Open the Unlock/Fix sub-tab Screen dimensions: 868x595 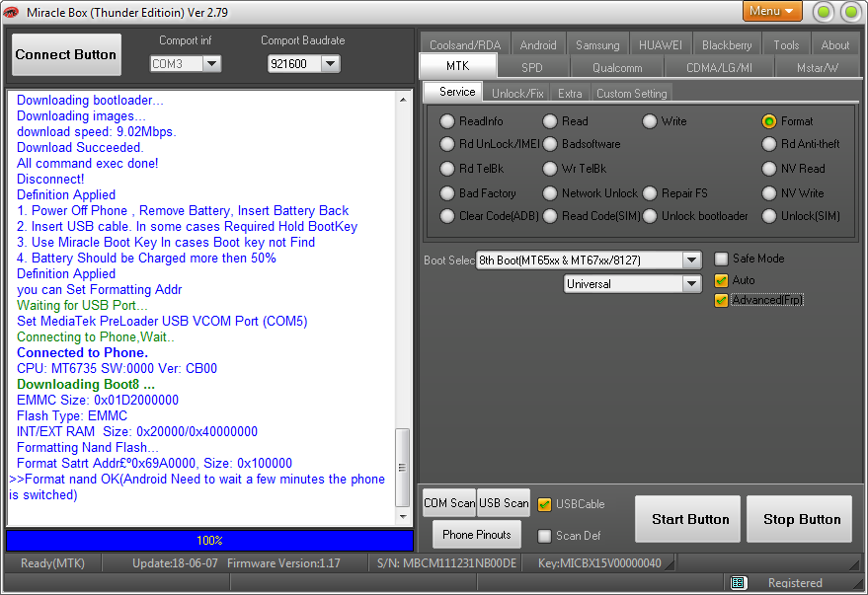517,94
